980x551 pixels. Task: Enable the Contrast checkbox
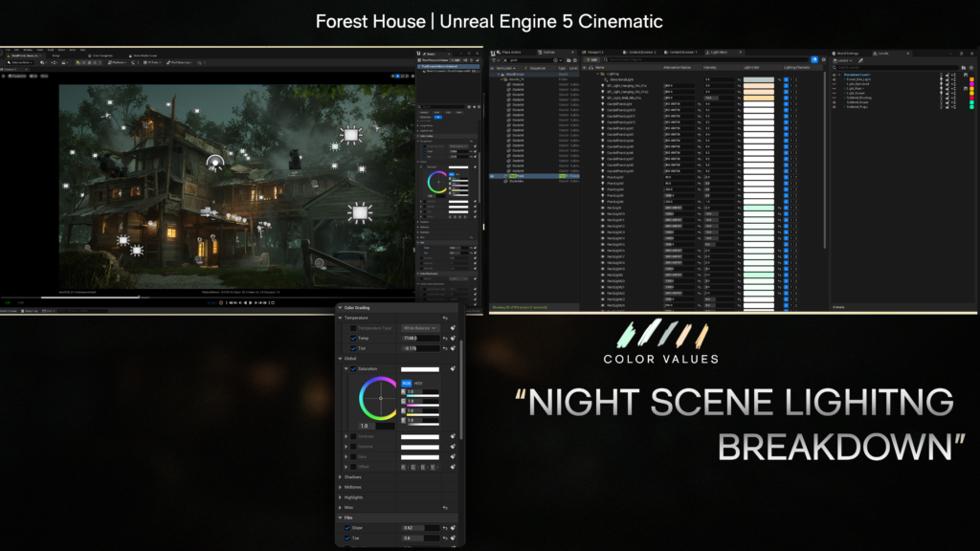[351, 436]
